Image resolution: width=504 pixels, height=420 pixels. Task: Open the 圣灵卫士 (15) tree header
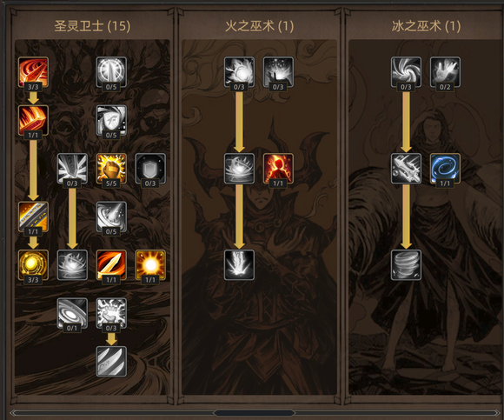[x=92, y=26]
